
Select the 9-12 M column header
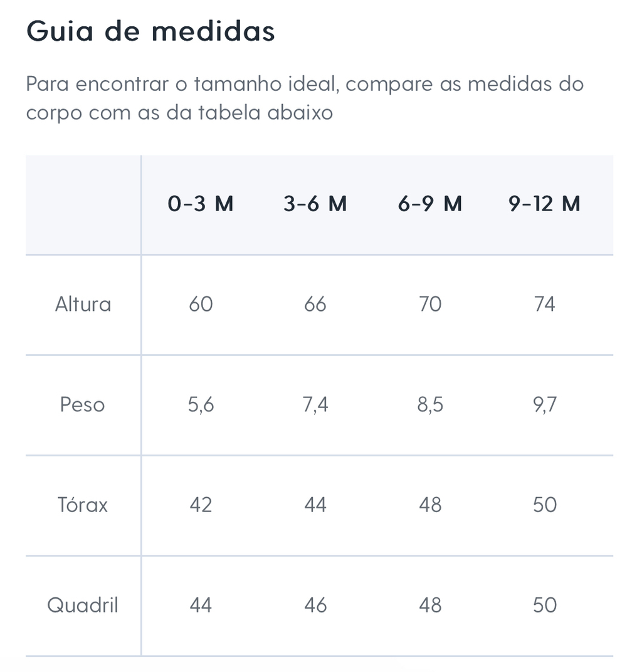point(544,204)
